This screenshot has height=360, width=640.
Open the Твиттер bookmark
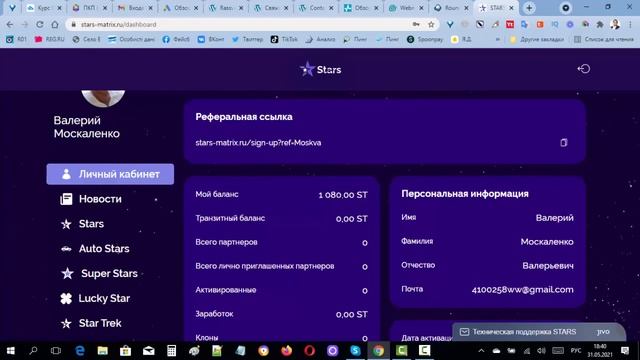coord(247,39)
